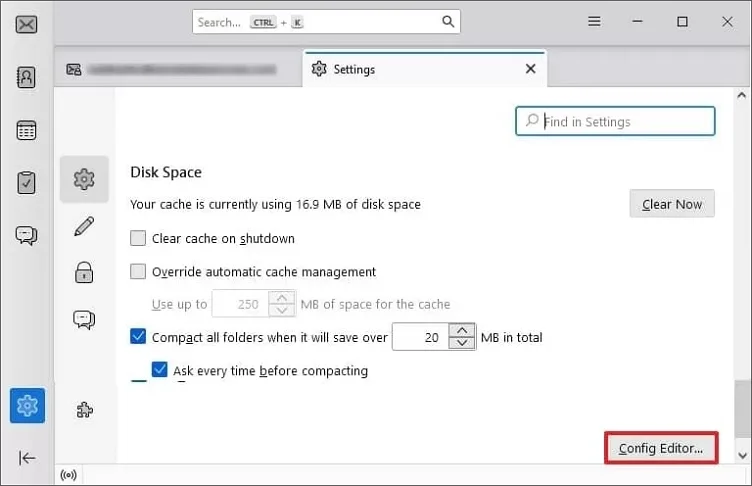The height and width of the screenshot is (486, 752).
Task: Click the vertical scrollbar up arrow
Action: point(742,95)
